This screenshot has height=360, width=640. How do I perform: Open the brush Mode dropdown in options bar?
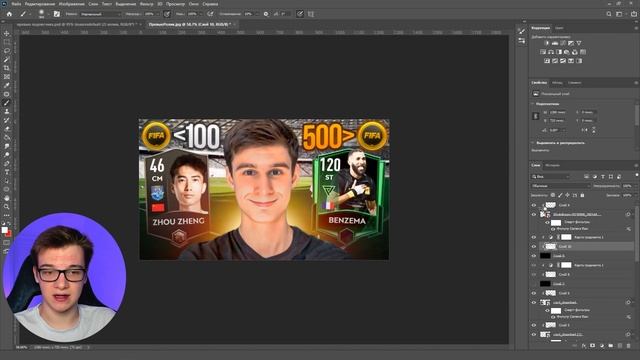point(100,14)
